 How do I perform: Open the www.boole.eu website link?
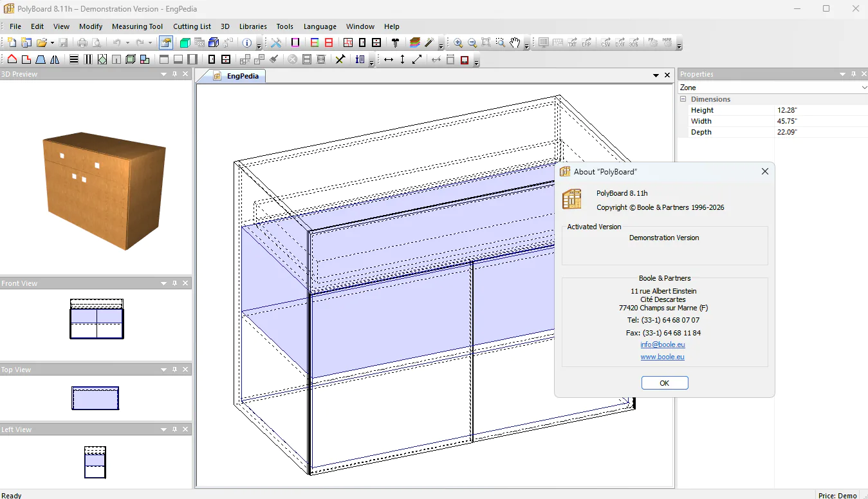(663, 357)
